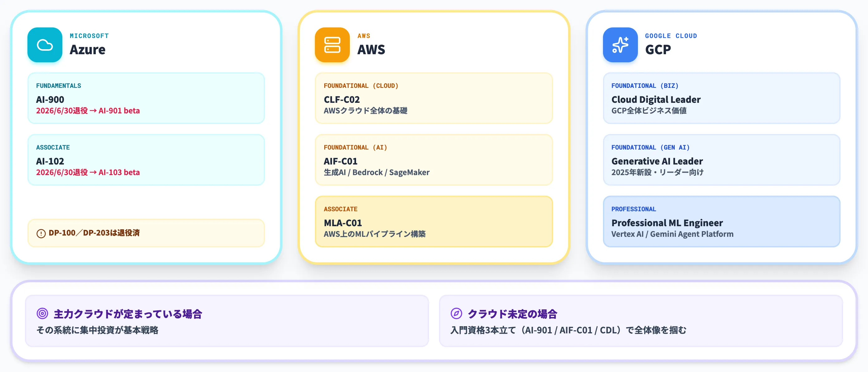868x372 pixels.
Task: Open the AI-102 associate card
Action: pyautogui.click(x=146, y=160)
